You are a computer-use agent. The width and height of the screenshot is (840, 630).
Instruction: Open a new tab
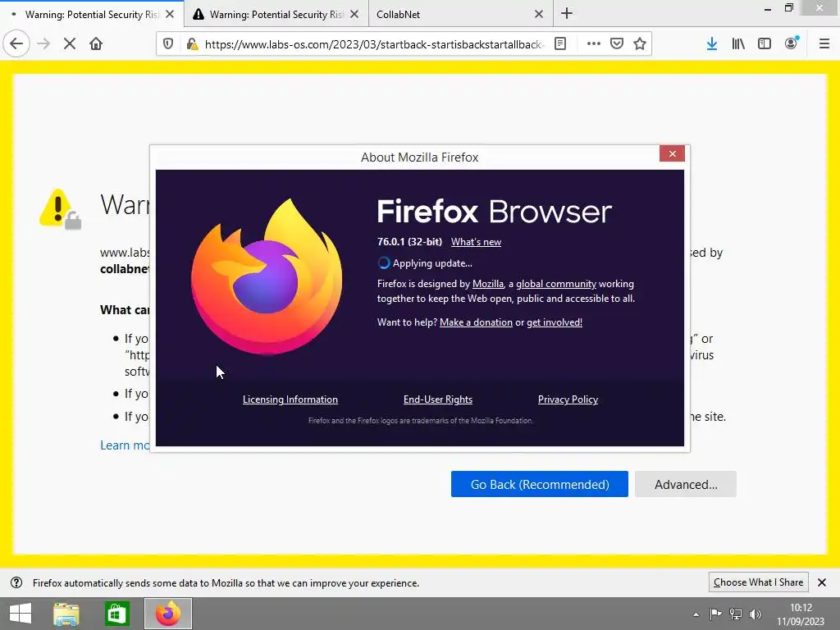click(567, 14)
